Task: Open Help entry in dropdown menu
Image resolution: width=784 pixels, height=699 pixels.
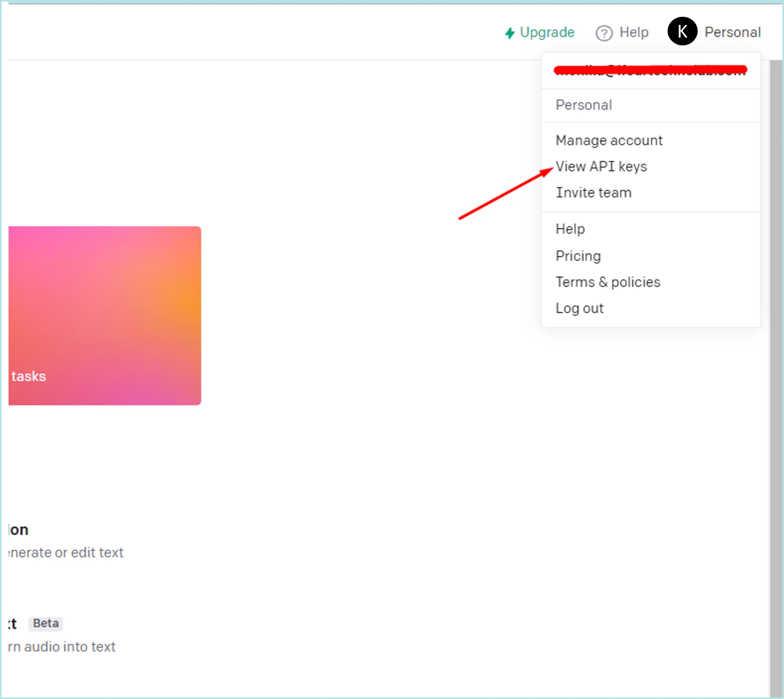Action: click(570, 229)
